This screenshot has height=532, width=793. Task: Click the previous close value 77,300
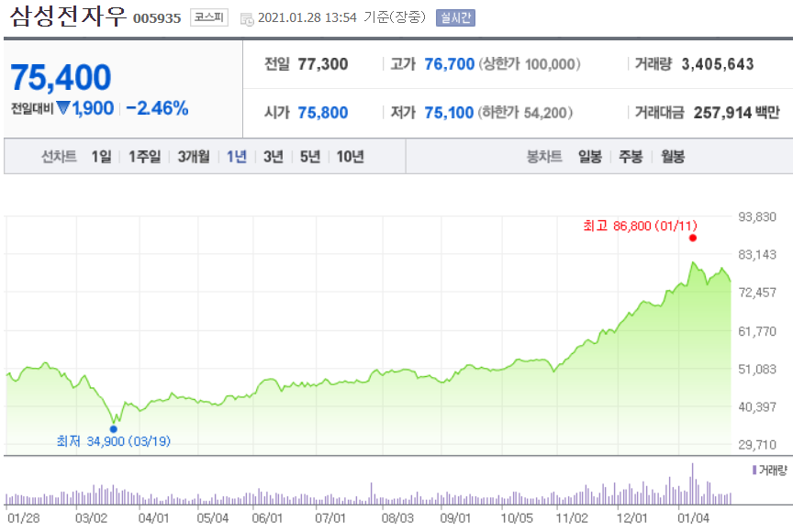[323, 64]
